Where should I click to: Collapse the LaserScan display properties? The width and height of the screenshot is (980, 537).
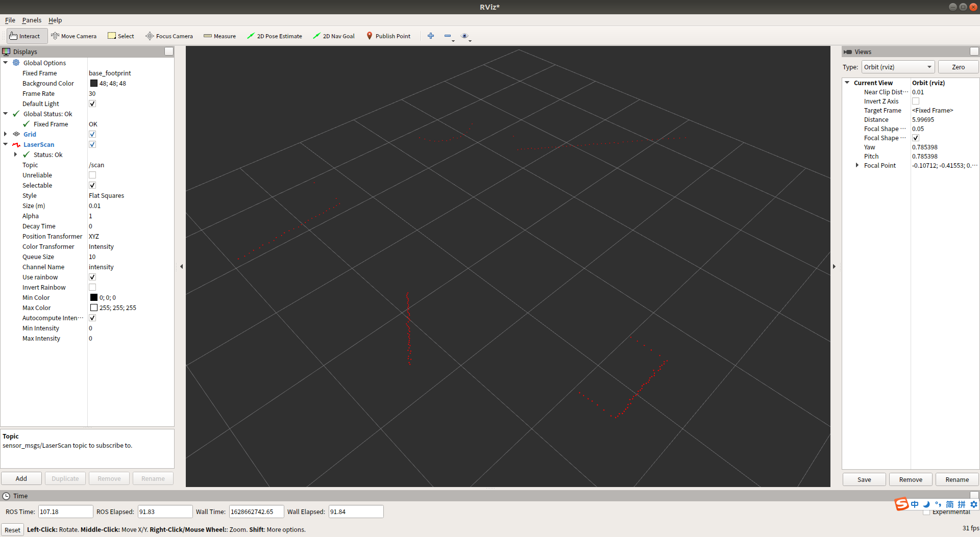coord(6,144)
